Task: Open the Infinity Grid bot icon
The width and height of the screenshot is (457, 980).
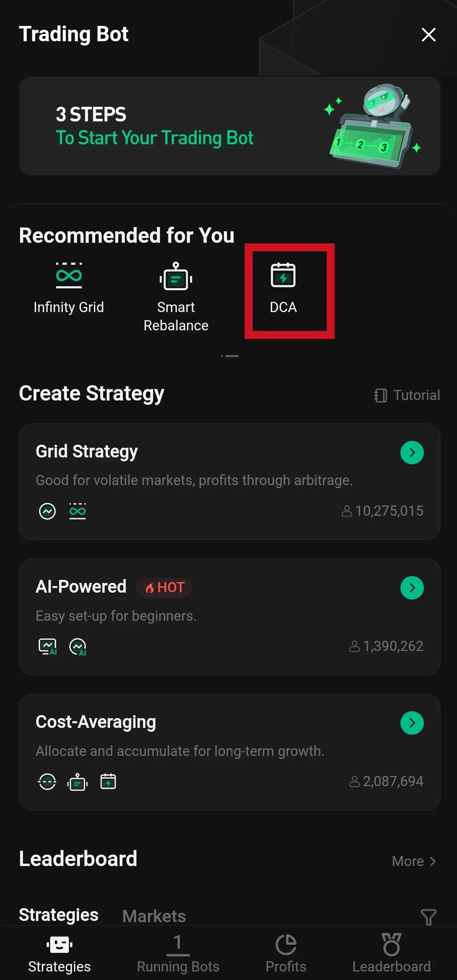Action: click(x=69, y=276)
